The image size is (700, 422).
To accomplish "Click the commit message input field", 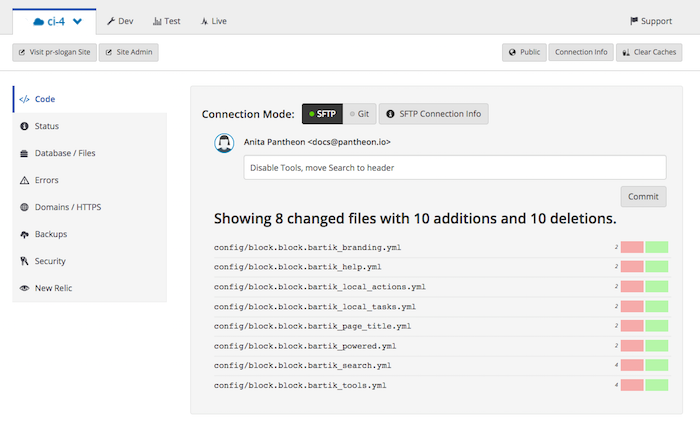I will [455, 168].
